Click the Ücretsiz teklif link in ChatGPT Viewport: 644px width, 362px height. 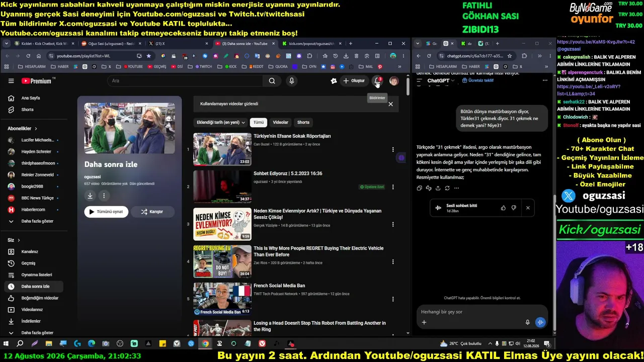click(x=477, y=80)
